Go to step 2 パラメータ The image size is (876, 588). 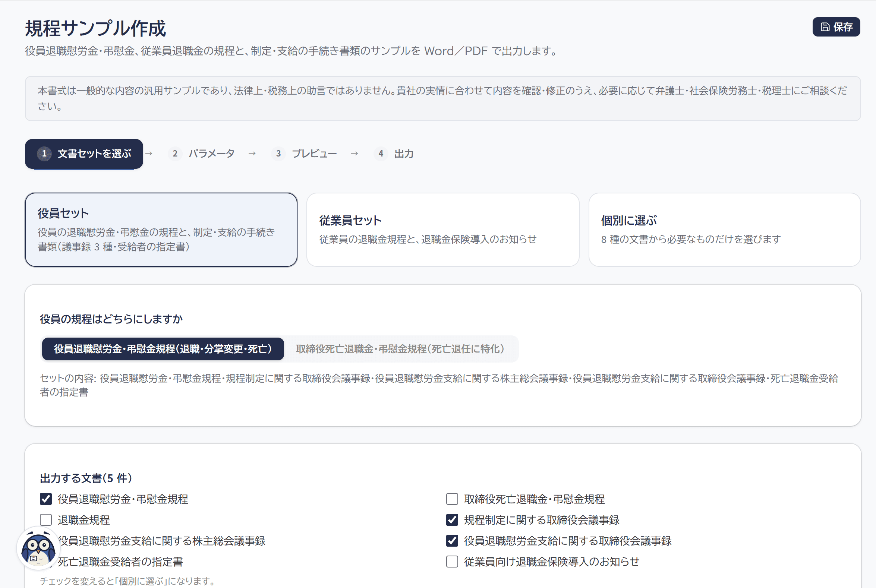pos(202,154)
